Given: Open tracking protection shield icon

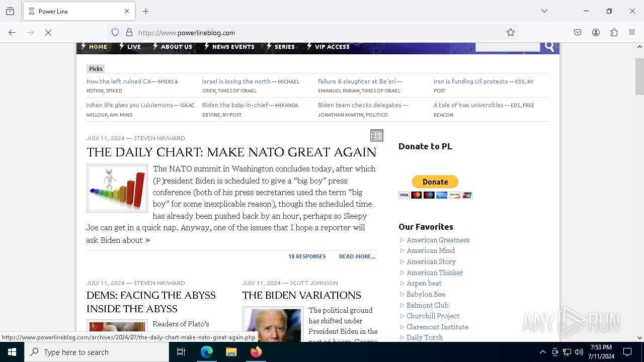Looking at the screenshot, I should (x=115, y=33).
